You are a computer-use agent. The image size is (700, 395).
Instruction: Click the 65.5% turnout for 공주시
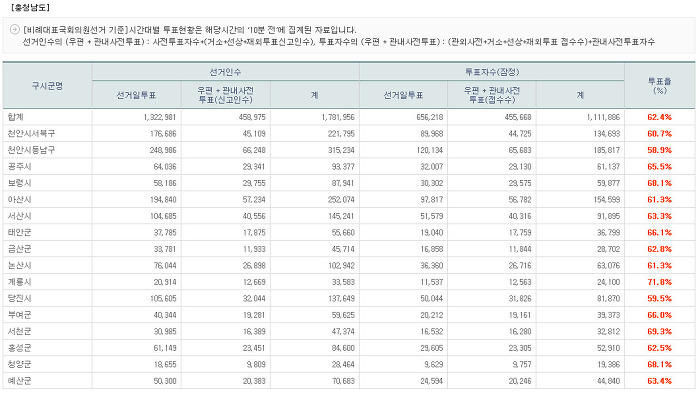click(659, 167)
